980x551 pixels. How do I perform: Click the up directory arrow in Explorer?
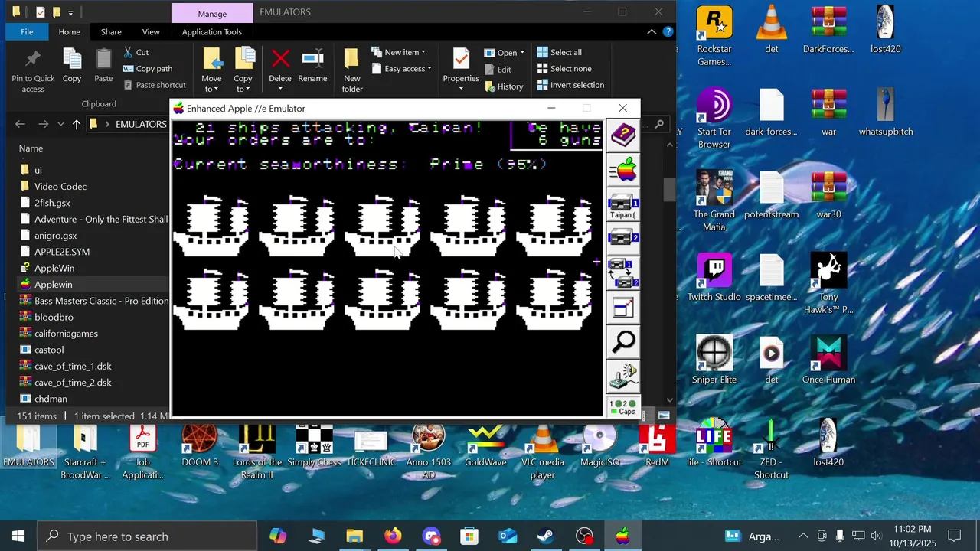click(77, 124)
